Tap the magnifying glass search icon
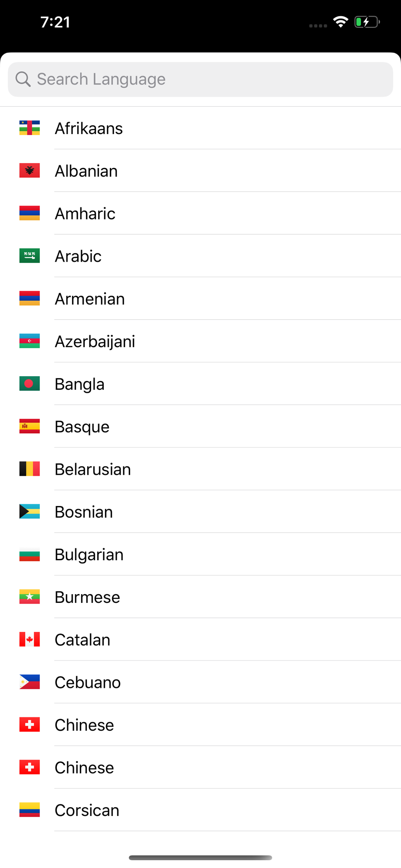 coord(23,79)
